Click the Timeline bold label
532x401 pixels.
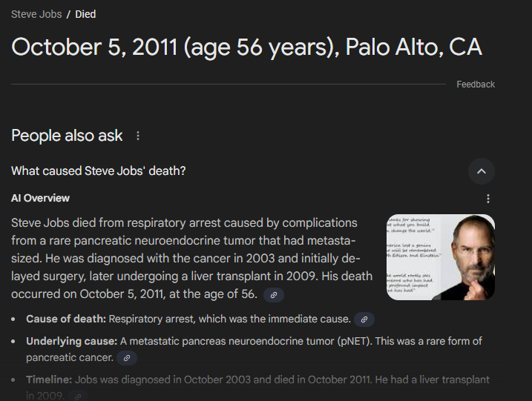click(49, 380)
